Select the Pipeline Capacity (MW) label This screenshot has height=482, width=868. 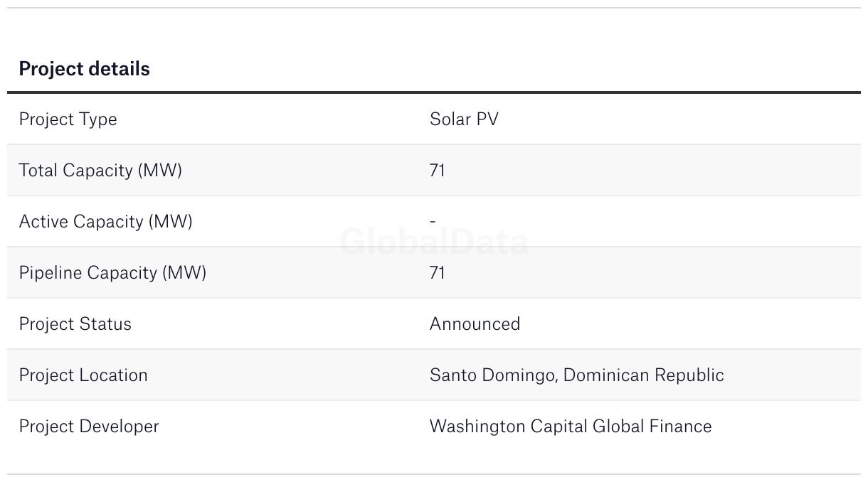tap(112, 273)
